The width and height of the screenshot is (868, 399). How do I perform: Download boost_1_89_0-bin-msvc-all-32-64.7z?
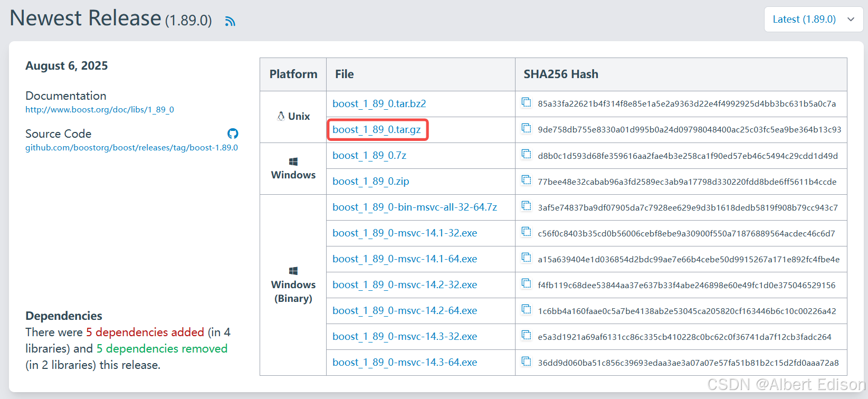pyautogui.click(x=415, y=207)
